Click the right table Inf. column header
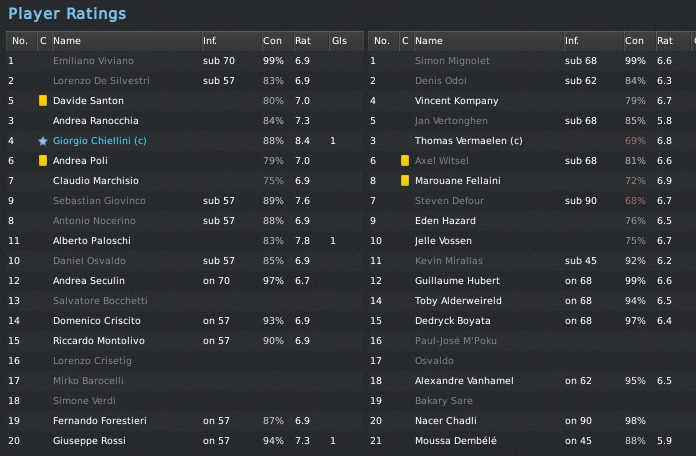The width and height of the screenshot is (696, 456). click(572, 41)
